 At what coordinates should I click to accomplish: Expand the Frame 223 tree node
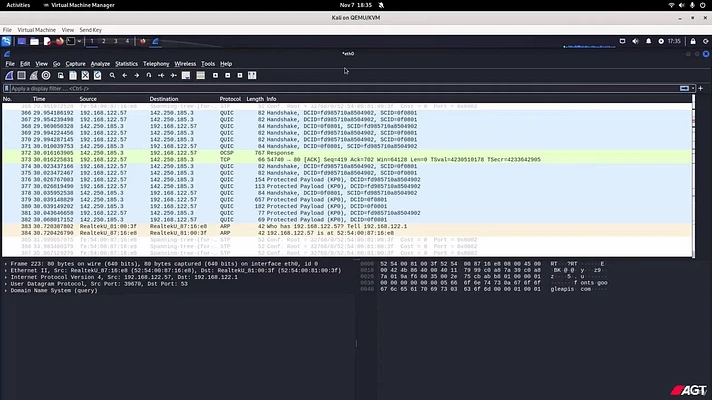click(6, 264)
